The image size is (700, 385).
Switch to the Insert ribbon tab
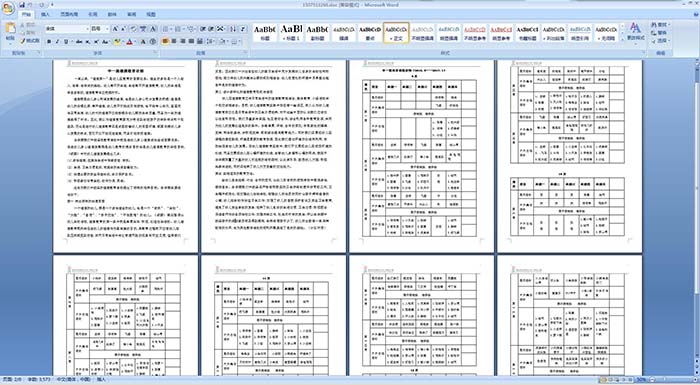pos(45,14)
